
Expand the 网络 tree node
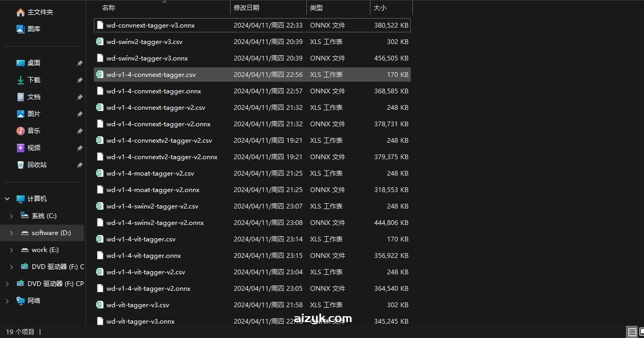[7, 301]
